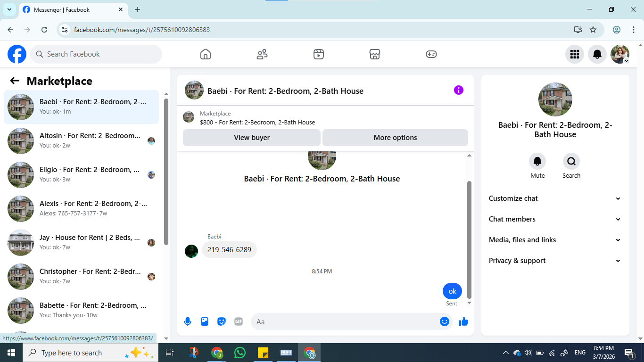The width and height of the screenshot is (644, 362).
Task: Open the notifications bell in header
Action: click(597, 54)
